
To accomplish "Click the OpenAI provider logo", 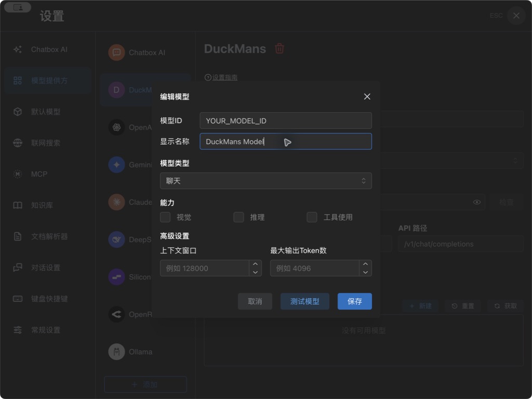I will pyautogui.click(x=117, y=127).
